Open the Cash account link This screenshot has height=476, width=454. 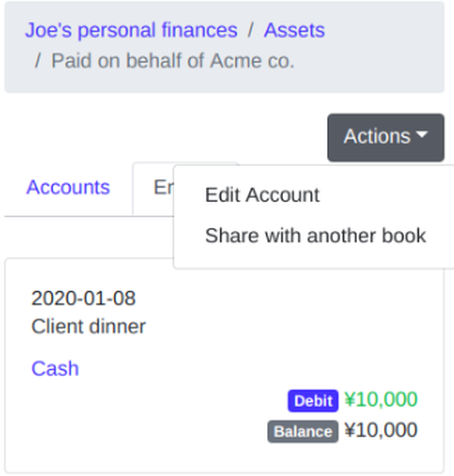coord(55,368)
